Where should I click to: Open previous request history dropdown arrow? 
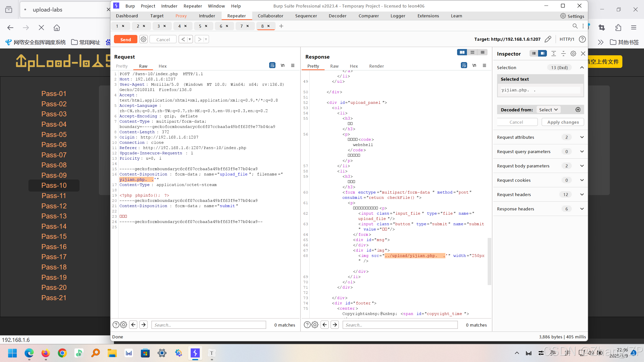pos(190,39)
